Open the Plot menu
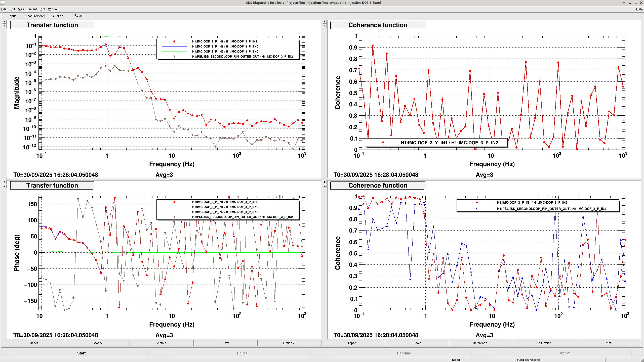The height and width of the screenshot is (362, 644). pos(42,9)
